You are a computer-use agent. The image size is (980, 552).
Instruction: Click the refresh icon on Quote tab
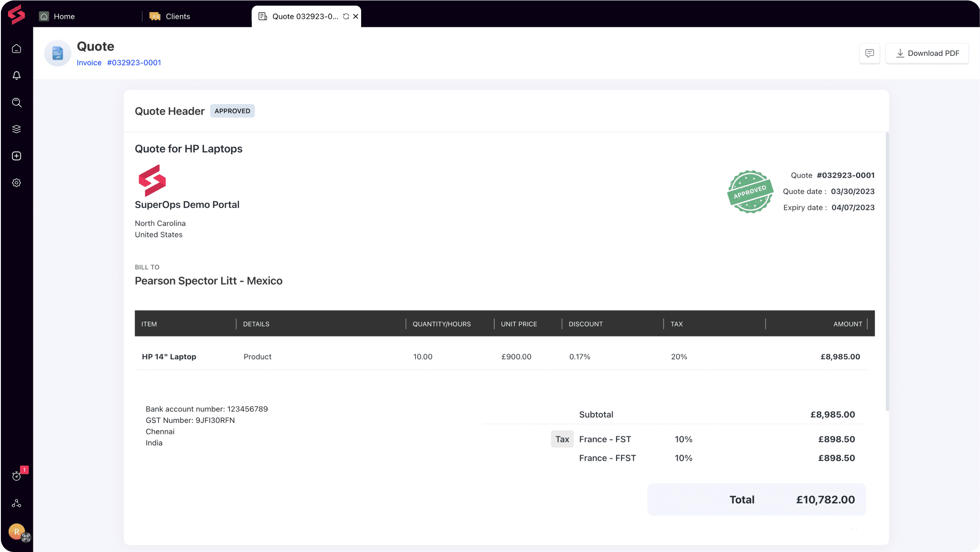pyautogui.click(x=346, y=16)
